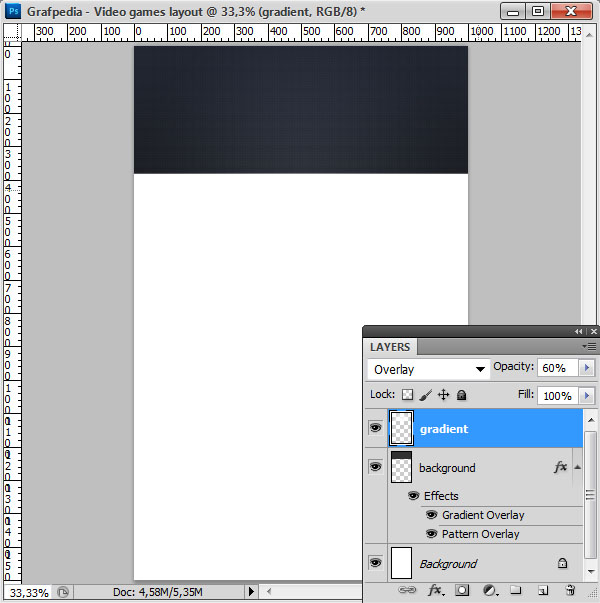The image size is (600, 603).
Task: Click the Effects row label
Action: [441, 496]
